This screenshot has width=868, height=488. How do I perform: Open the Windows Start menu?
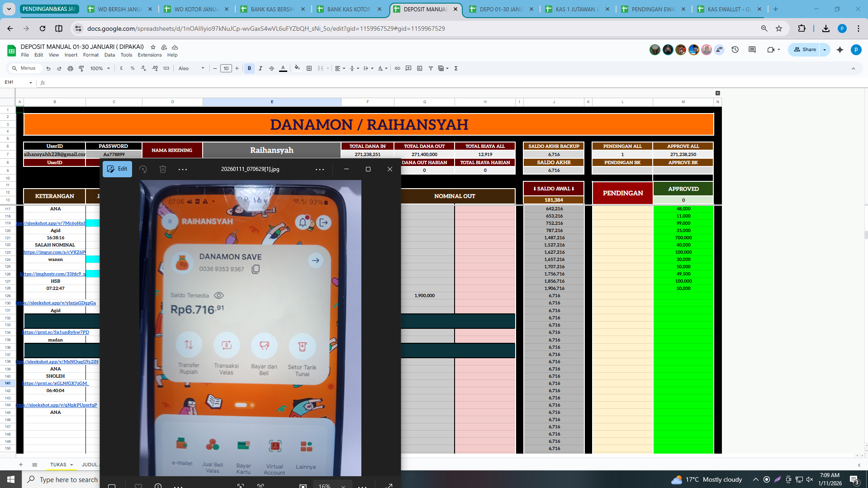pos(11,479)
